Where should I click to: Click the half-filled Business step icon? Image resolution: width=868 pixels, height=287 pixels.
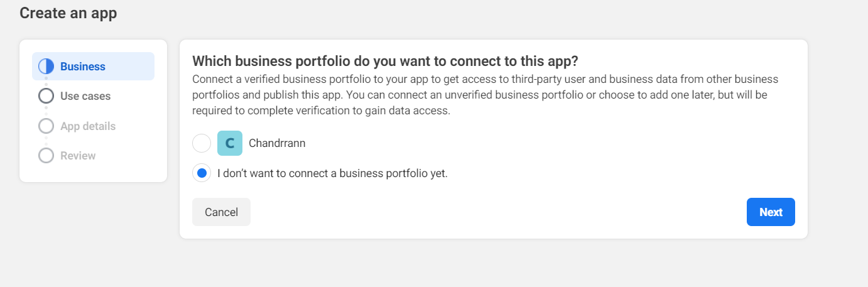pyautogui.click(x=46, y=67)
